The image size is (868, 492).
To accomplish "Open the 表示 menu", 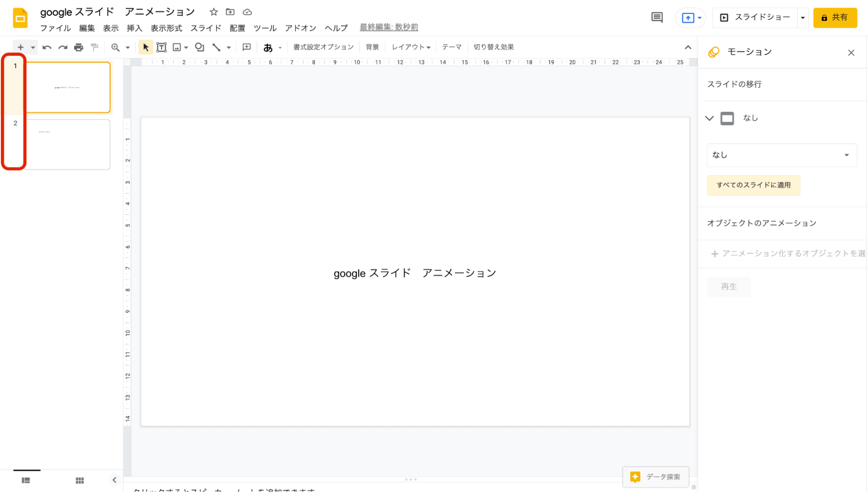I will (111, 28).
